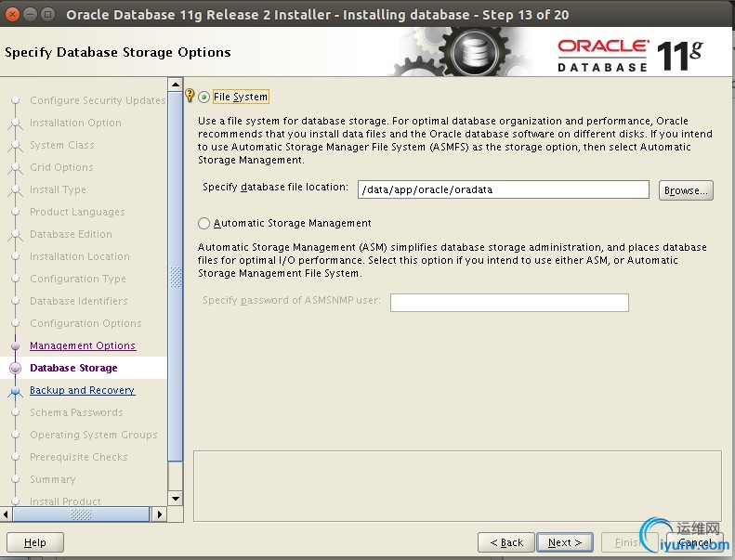Click the Product Languages step
This screenshot has height=560, width=735.
tap(77, 212)
